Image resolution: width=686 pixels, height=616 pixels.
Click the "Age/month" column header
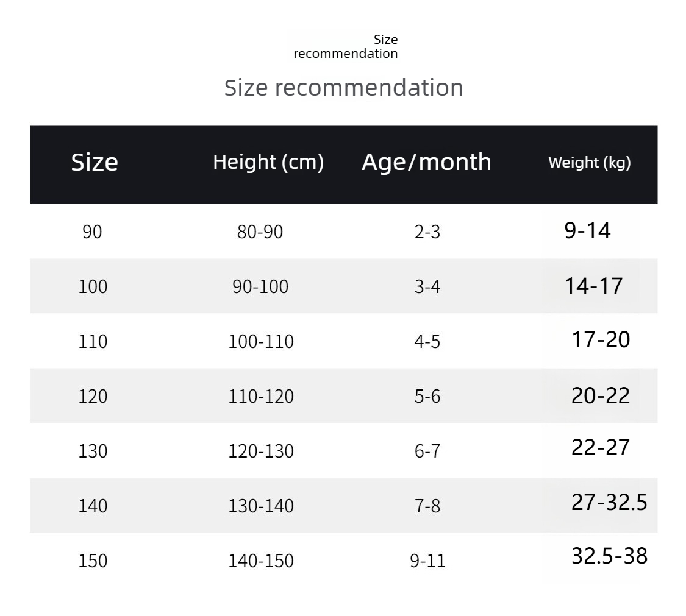(426, 162)
